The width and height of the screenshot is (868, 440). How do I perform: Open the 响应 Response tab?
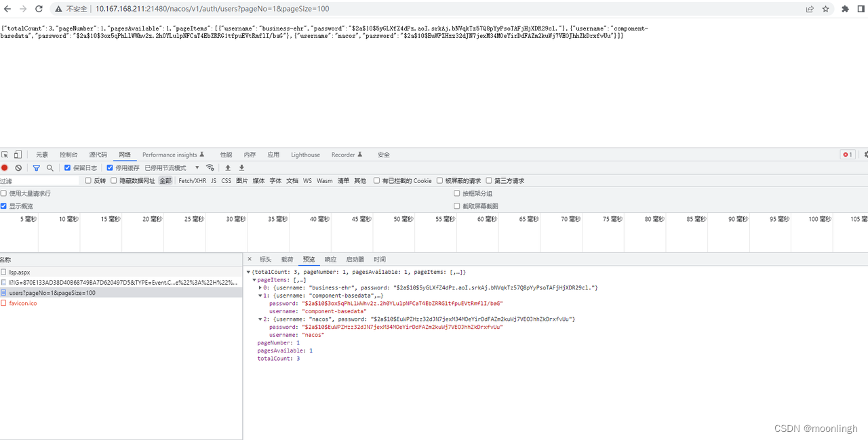click(330, 259)
